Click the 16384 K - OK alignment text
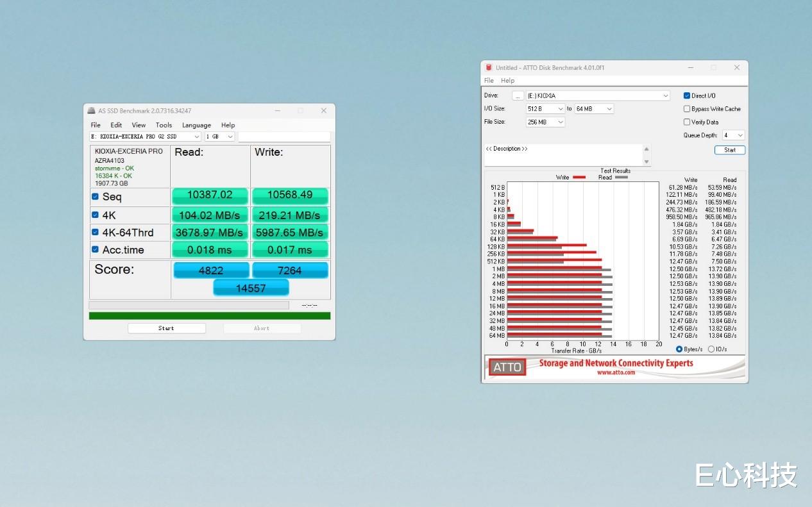Viewport: 812px width, 507px height. pos(114,176)
